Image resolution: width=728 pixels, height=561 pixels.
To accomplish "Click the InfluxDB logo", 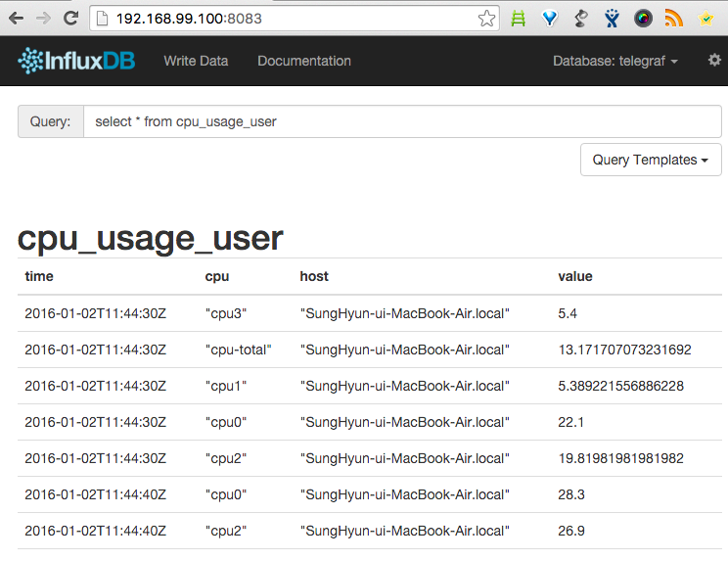I will click(x=76, y=61).
